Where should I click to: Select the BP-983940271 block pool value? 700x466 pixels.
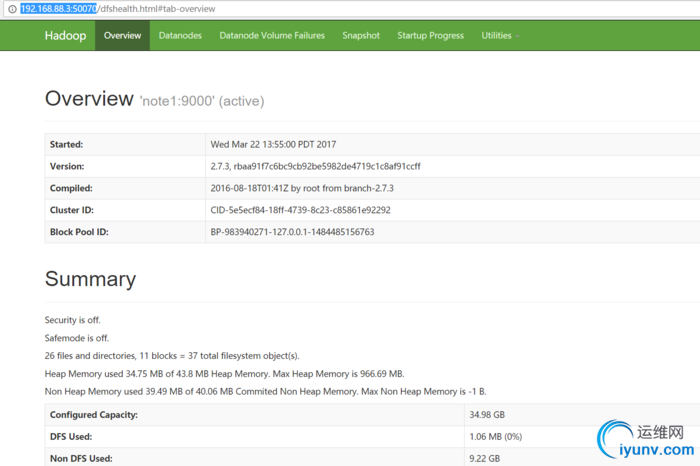point(292,232)
